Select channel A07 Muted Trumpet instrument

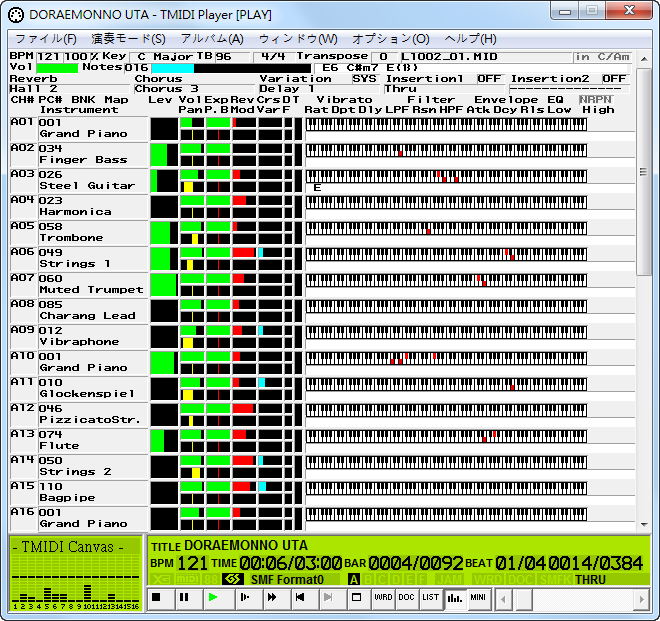click(x=91, y=290)
